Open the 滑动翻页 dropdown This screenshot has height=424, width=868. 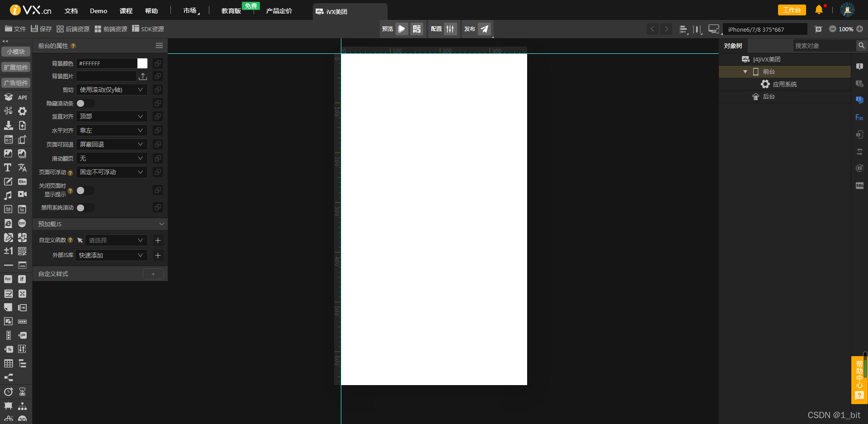[111, 158]
